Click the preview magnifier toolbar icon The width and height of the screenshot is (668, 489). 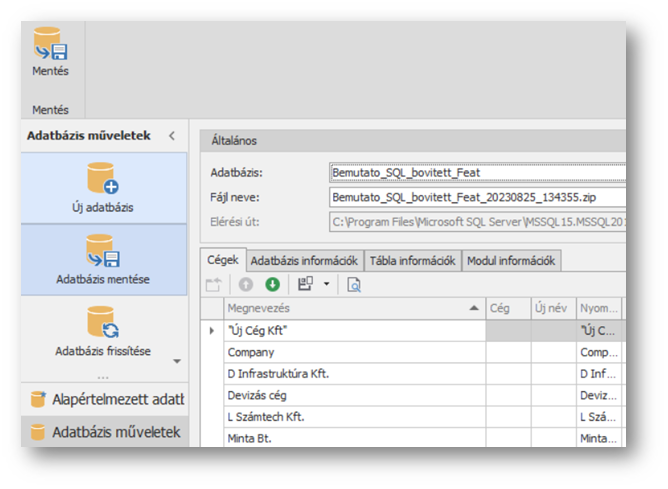353,285
